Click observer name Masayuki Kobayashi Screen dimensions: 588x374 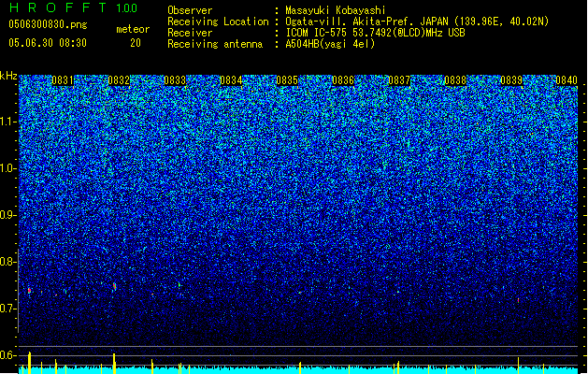(336, 10)
